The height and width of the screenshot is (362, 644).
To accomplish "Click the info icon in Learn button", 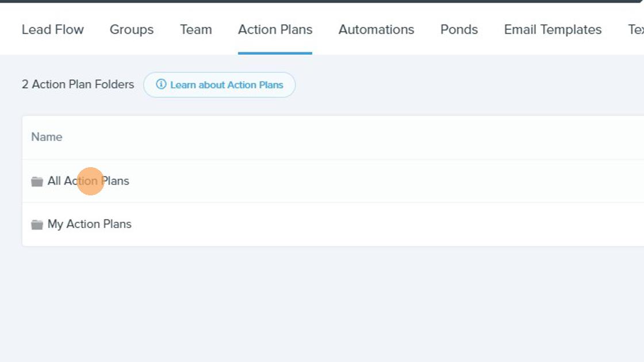I will 161,84.
